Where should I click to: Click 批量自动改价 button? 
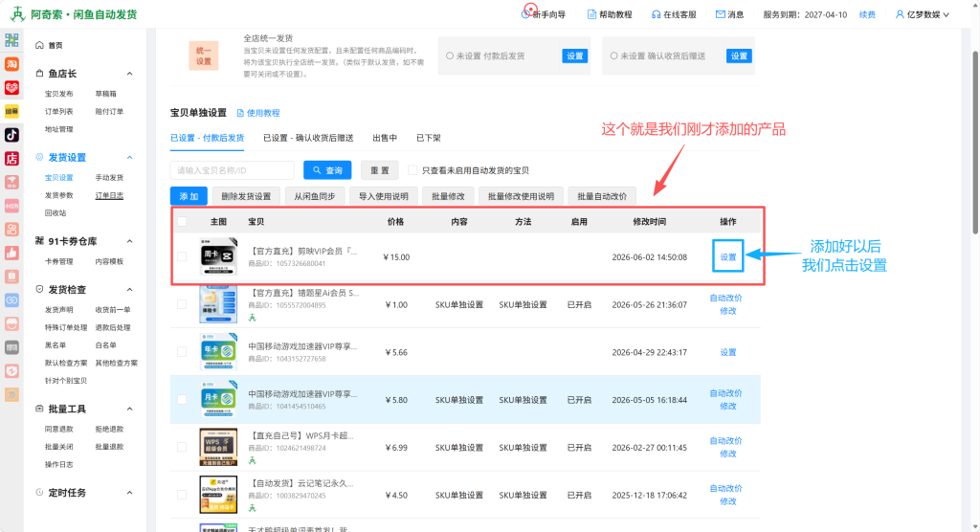[x=602, y=196]
